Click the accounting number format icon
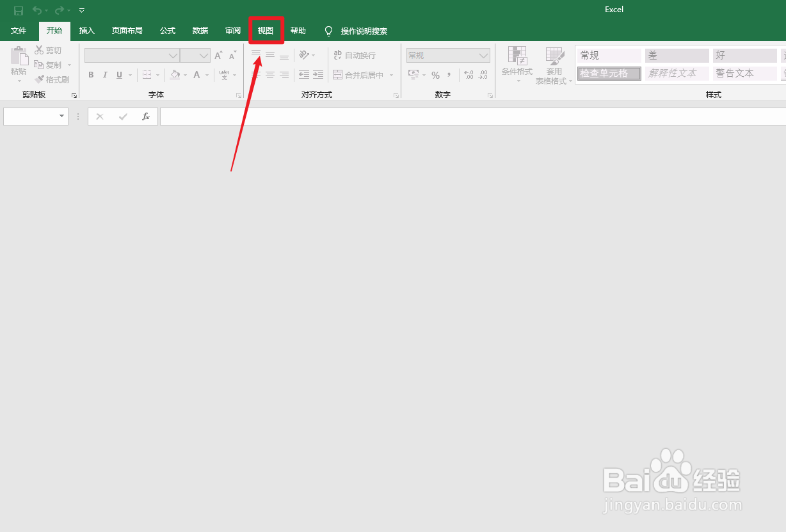 coord(413,75)
